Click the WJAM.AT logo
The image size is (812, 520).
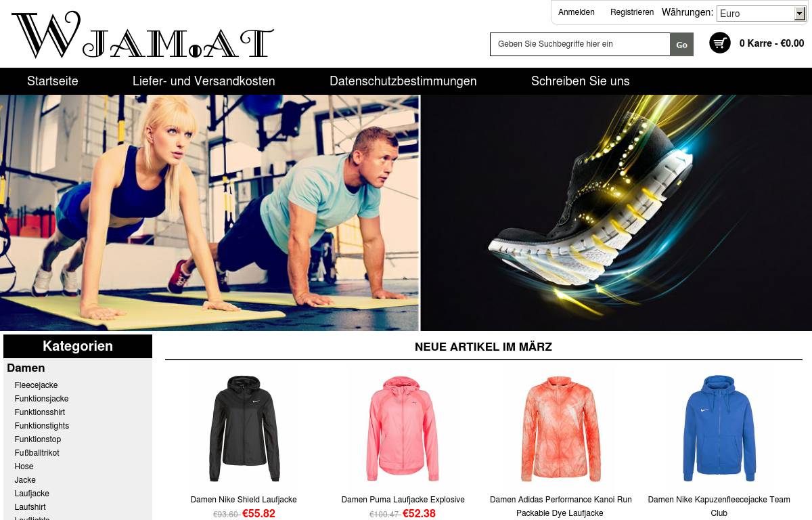click(x=143, y=35)
